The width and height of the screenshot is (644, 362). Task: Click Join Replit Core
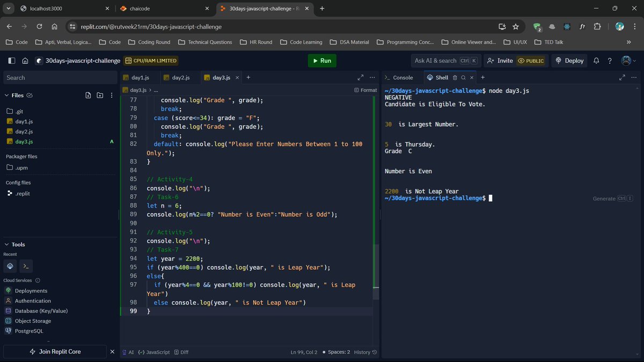point(55,351)
